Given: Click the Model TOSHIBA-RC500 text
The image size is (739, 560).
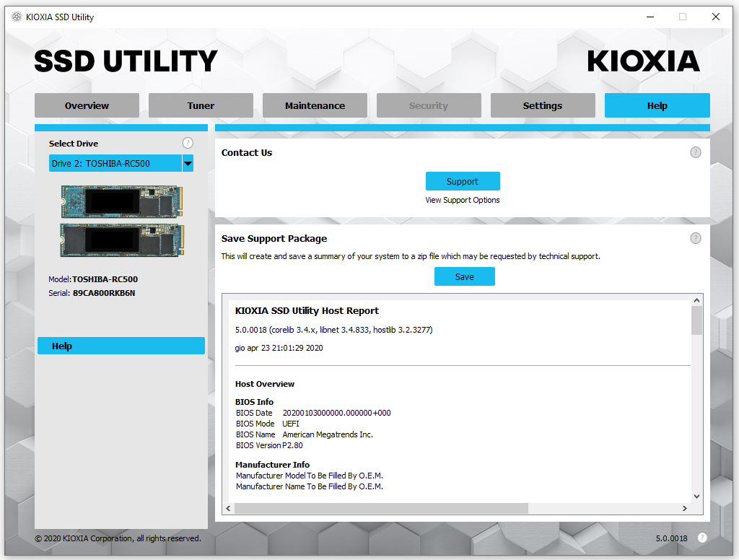Looking at the screenshot, I should point(93,279).
